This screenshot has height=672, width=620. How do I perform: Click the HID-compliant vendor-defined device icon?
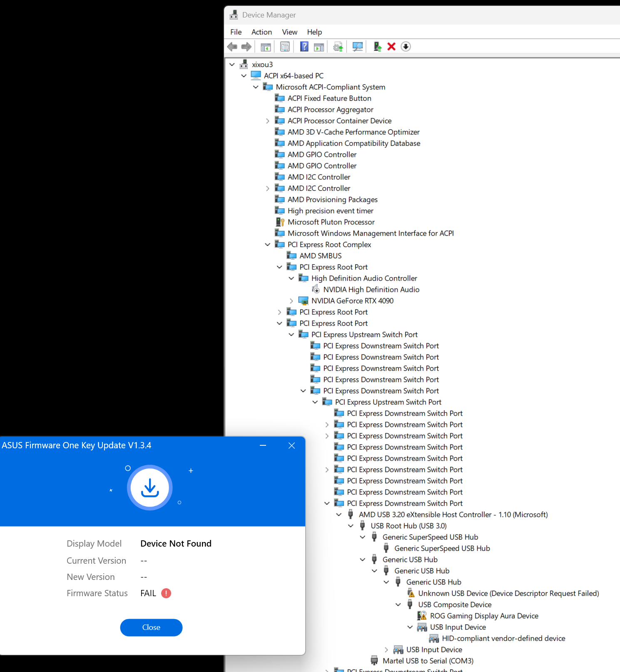point(434,638)
